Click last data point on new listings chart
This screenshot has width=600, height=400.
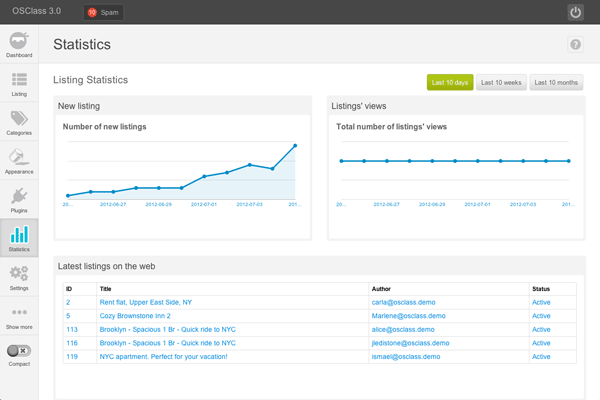point(295,145)
